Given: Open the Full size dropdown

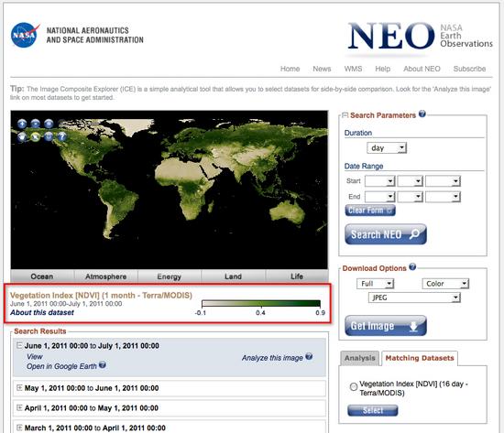Looking at the screenshot, I should pos(375,284).
